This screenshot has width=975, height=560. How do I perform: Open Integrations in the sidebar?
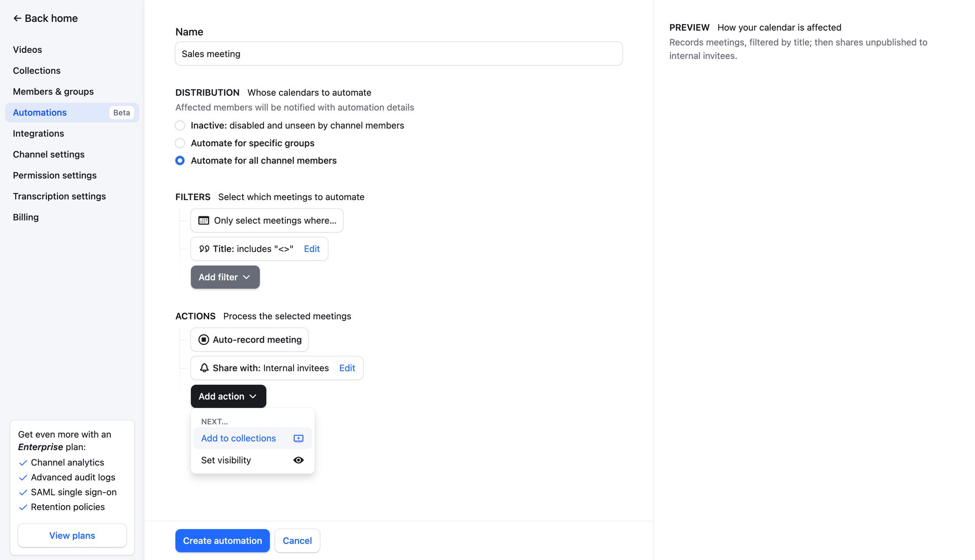(39, 134)
